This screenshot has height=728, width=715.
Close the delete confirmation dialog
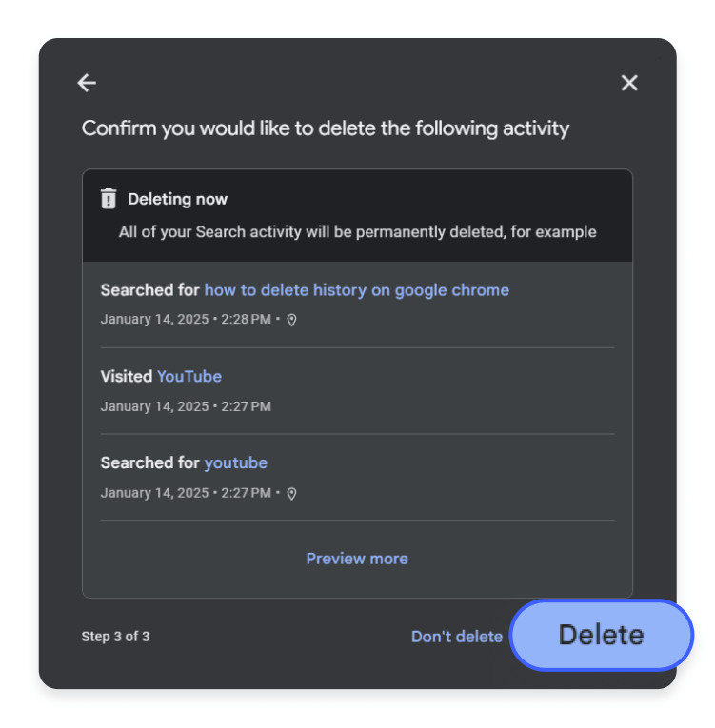click(x=629, y=83)
